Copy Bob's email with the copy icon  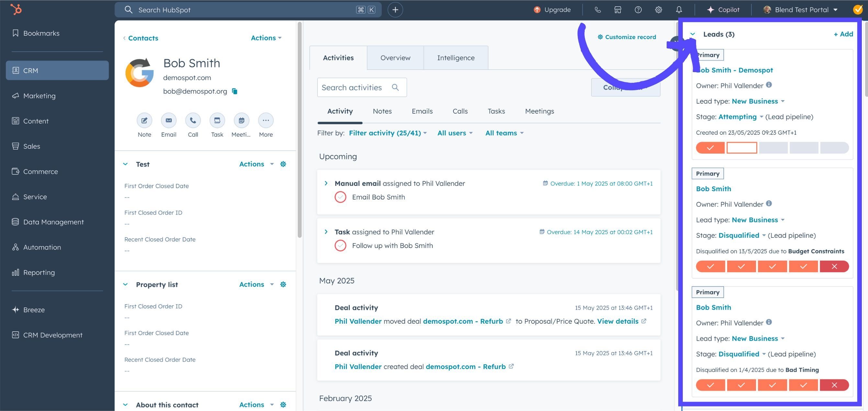234,91
